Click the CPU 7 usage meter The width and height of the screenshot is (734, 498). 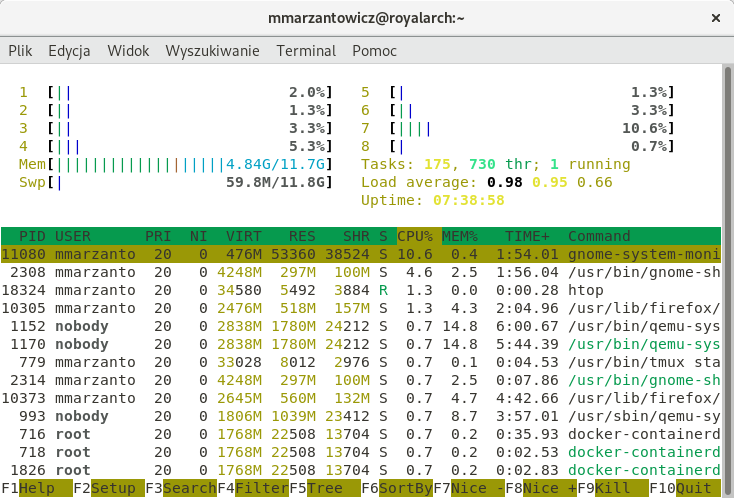518,128
